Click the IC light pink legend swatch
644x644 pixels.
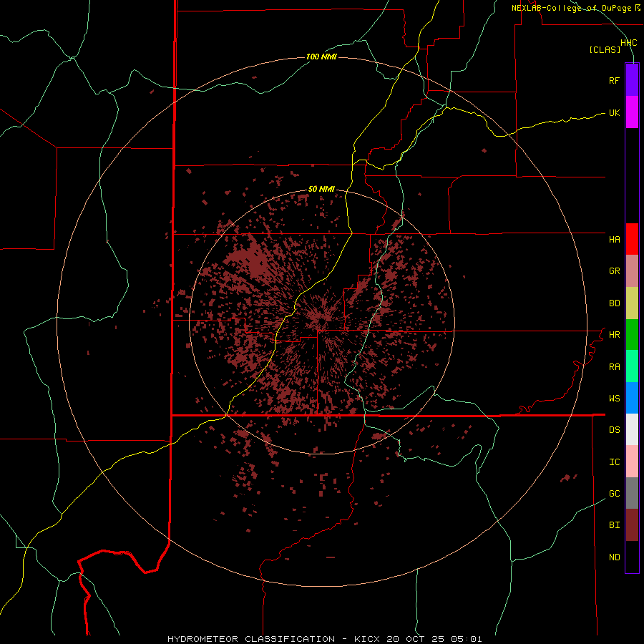632,462
